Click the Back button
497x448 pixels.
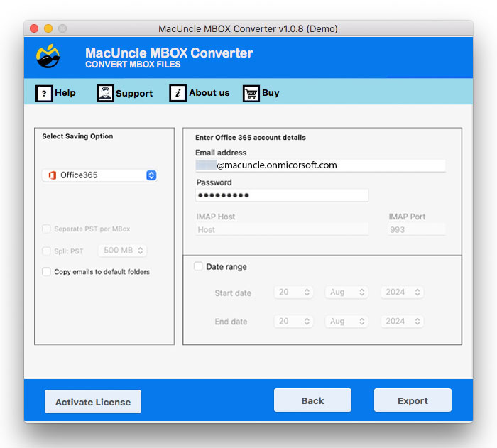[312, 400]
